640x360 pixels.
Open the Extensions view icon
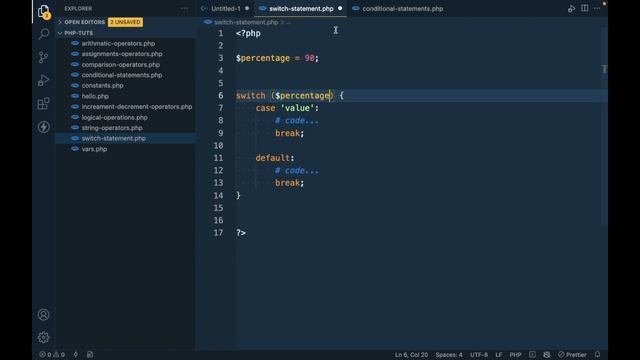pyautogui.click(x=43, y=104)
